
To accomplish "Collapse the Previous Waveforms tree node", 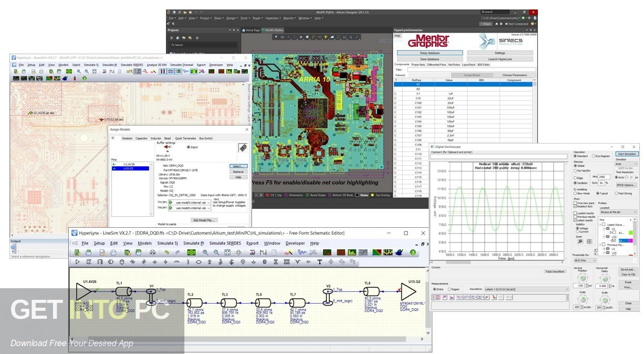I will point(600,245).
